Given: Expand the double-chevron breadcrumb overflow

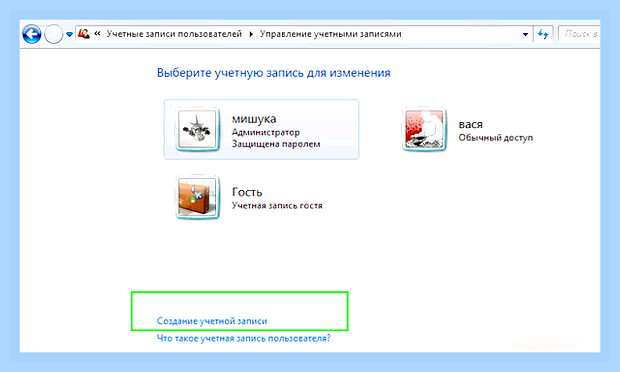Looking at the screenshot, I should 97,34.
